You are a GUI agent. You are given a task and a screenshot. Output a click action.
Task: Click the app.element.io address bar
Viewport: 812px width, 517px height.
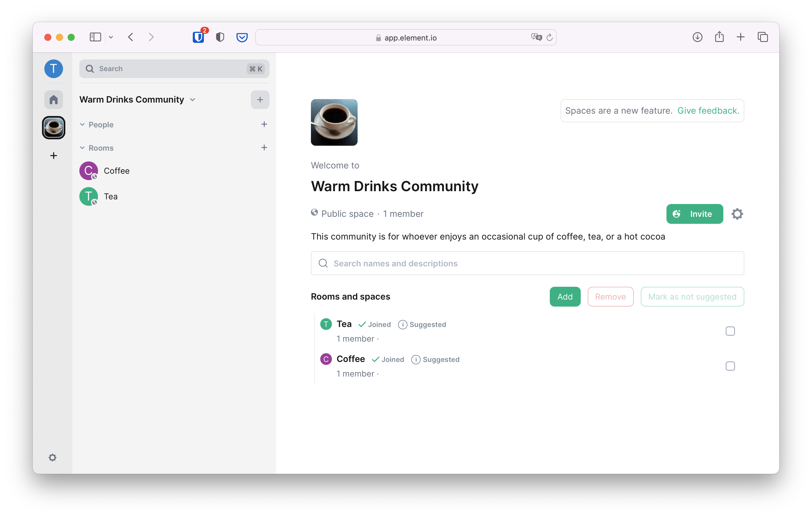pyautogui.click(x=406, y=37)
